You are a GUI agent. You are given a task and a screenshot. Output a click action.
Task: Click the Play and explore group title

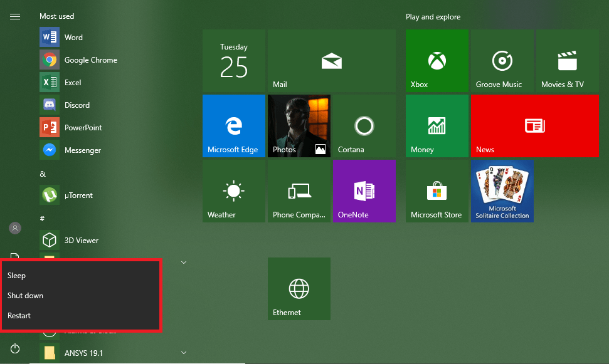point(433,17)
